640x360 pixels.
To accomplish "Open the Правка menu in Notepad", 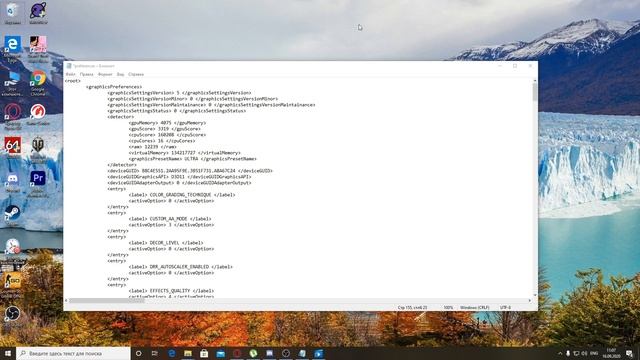I will pyautogui.click(x=87, y=74).
